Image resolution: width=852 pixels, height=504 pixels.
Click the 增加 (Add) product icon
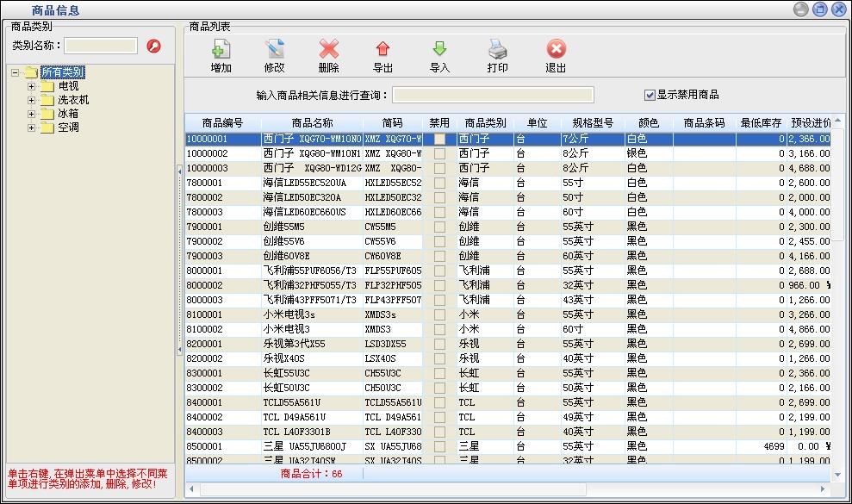[221, 50]
